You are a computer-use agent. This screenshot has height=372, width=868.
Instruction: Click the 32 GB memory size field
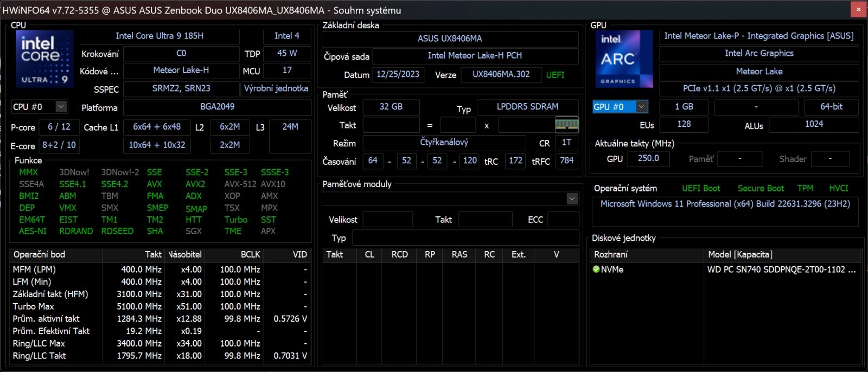(x=391, y=107)
